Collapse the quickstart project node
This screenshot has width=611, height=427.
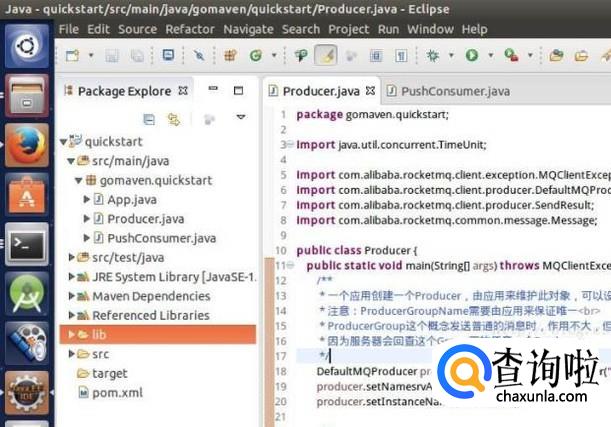point(63,142)
